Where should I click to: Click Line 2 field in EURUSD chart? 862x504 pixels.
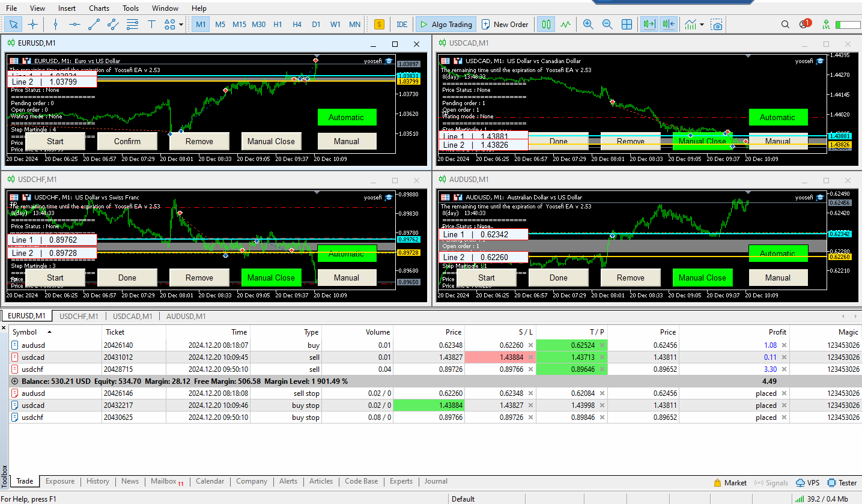[52, 82]
